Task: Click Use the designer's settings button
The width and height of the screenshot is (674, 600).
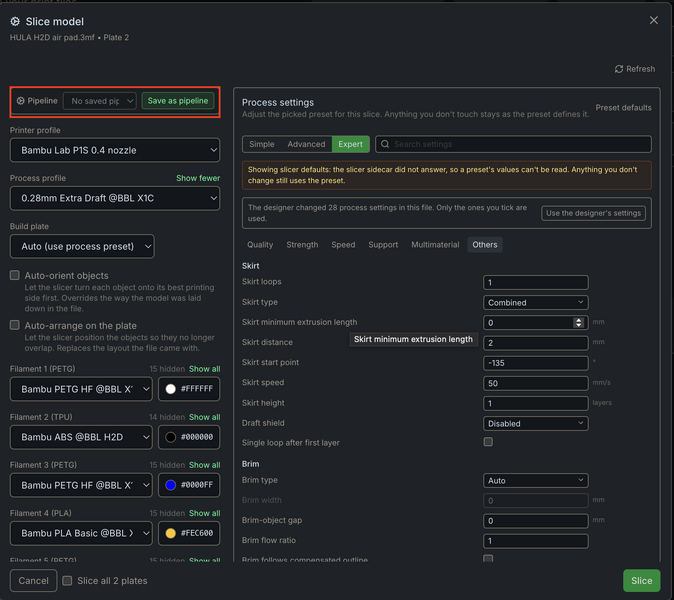Action: point(593,213)
